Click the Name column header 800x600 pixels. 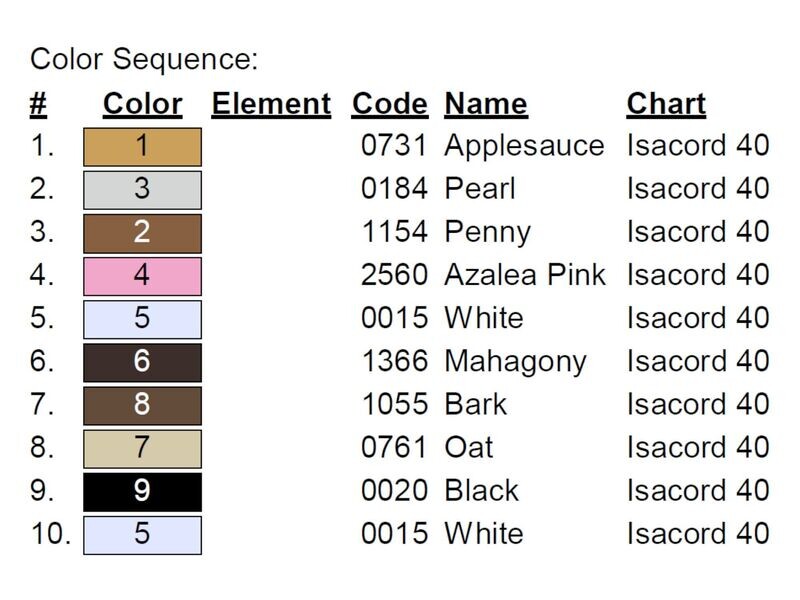486,105
